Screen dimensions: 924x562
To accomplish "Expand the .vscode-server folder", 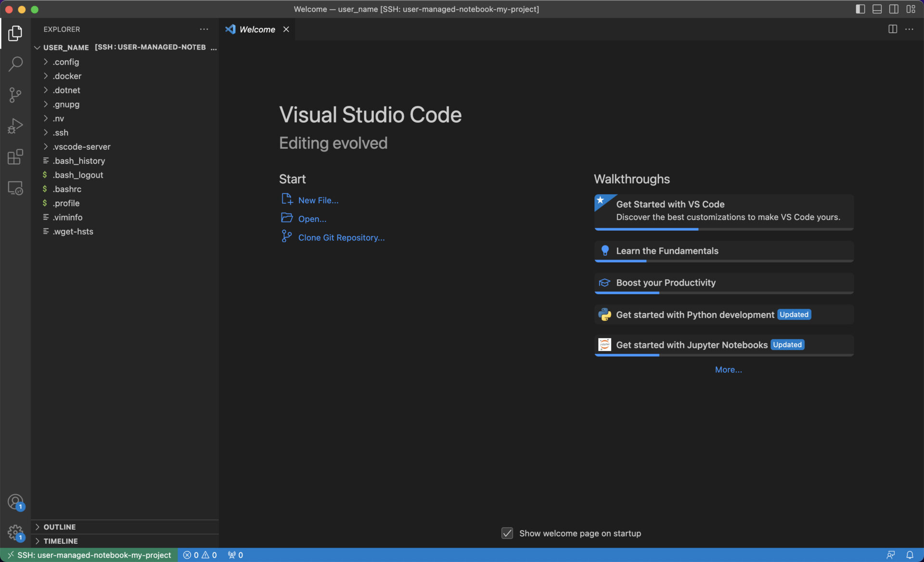I will coord(81,146).
